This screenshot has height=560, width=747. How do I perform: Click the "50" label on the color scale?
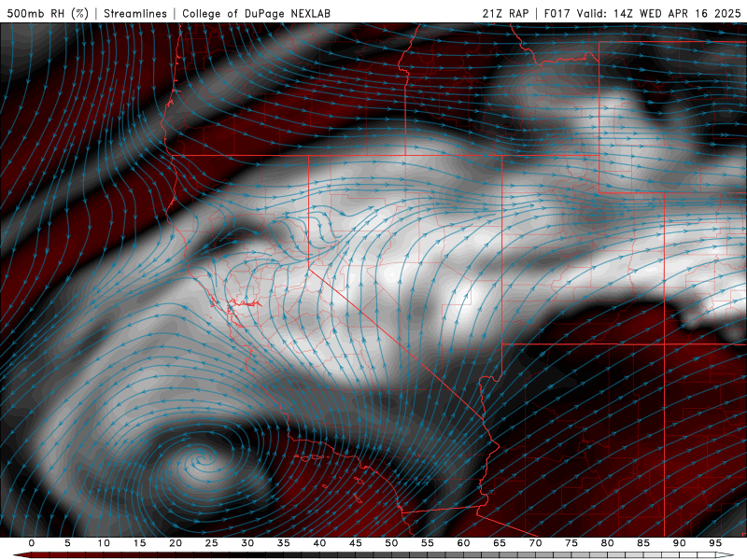click(391, 543)
